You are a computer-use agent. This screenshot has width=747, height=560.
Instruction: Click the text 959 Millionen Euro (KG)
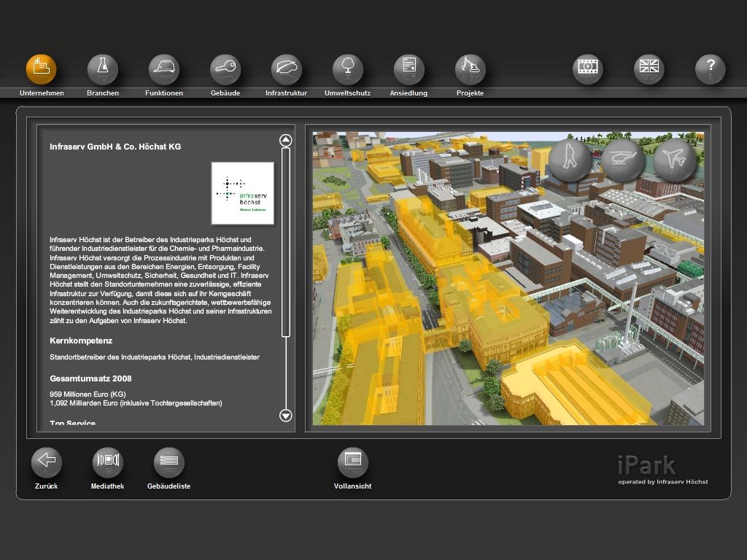[88, 394]
